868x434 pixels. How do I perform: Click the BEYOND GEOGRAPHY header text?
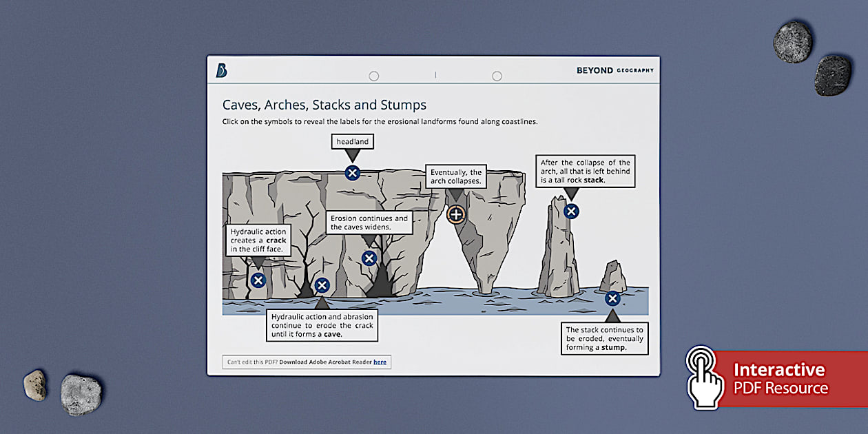615,70
